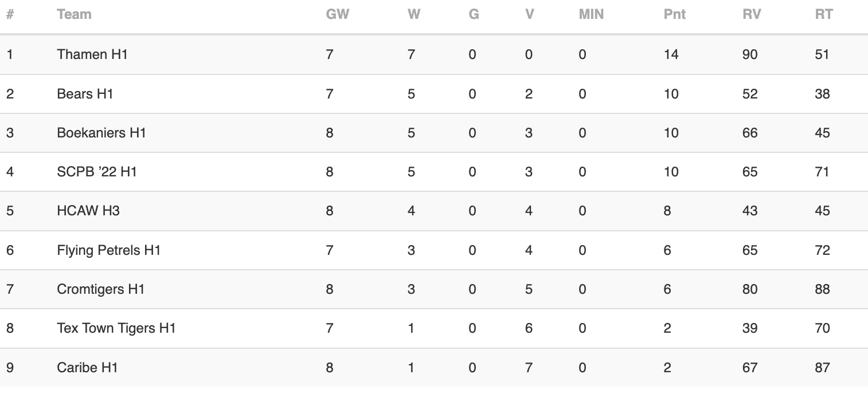Sort by the GW column header
Viewport: 868px width, 402px height.
(337, 15)
